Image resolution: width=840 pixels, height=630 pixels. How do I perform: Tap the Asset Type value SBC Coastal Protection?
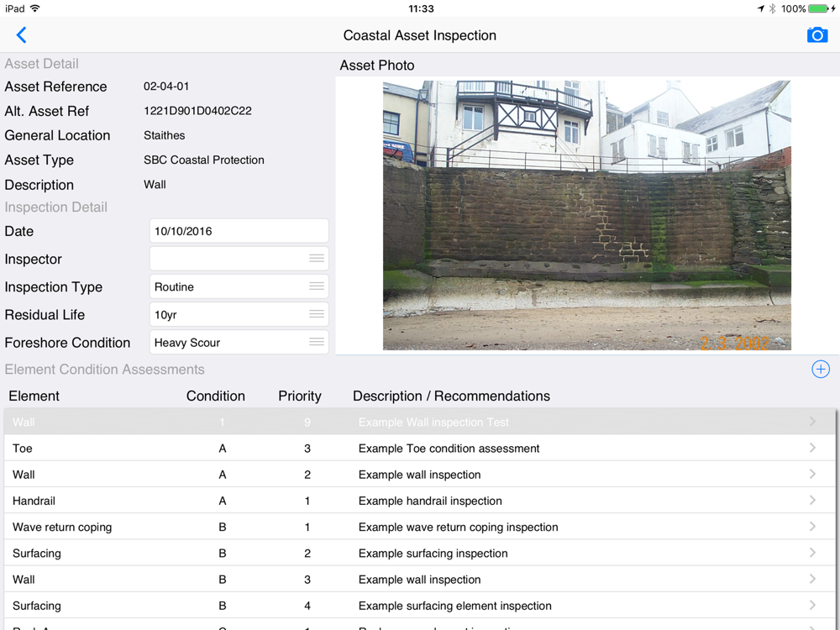coord(203,160)
